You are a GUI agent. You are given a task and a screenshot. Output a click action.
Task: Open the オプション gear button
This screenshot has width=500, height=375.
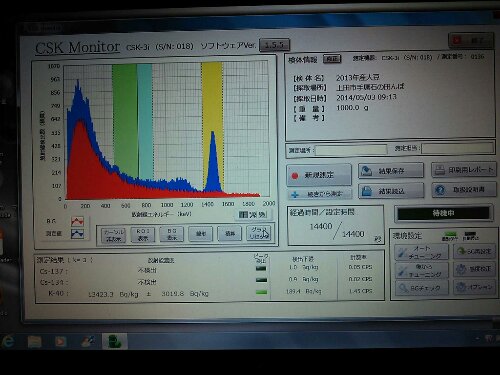click(475, 287)
